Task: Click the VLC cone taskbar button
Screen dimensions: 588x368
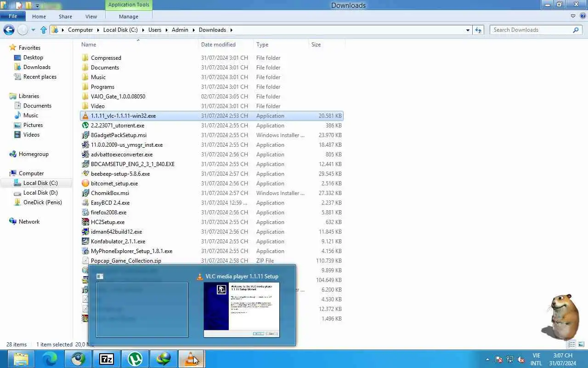Action: [191, 359]
